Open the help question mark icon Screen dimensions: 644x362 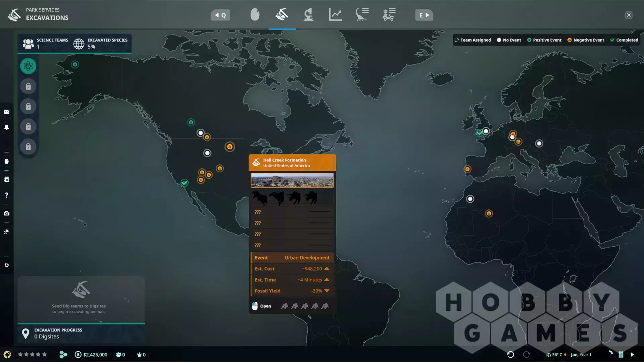coord(7,195)
